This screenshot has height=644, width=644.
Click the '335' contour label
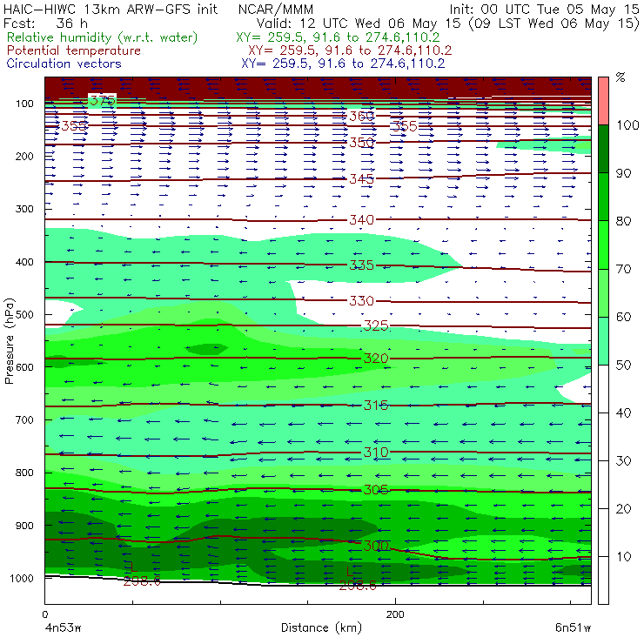[361, 265]
